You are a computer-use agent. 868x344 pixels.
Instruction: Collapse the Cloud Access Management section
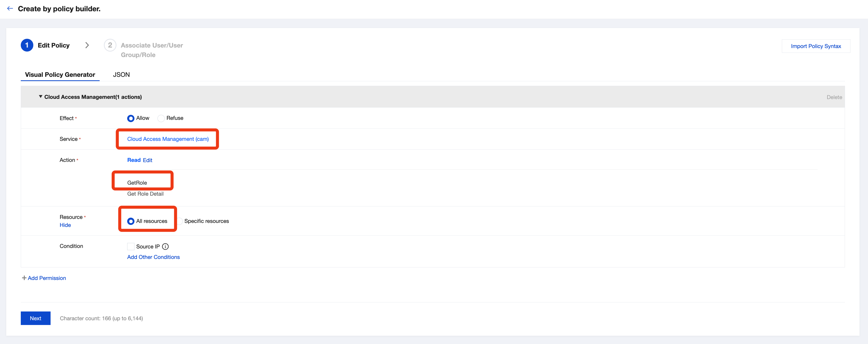pos(41,97)
